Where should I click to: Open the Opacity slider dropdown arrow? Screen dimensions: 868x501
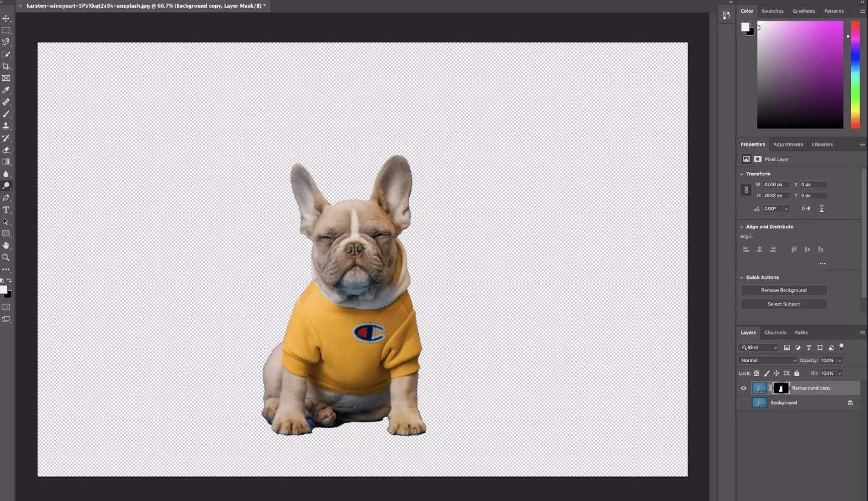840,360
